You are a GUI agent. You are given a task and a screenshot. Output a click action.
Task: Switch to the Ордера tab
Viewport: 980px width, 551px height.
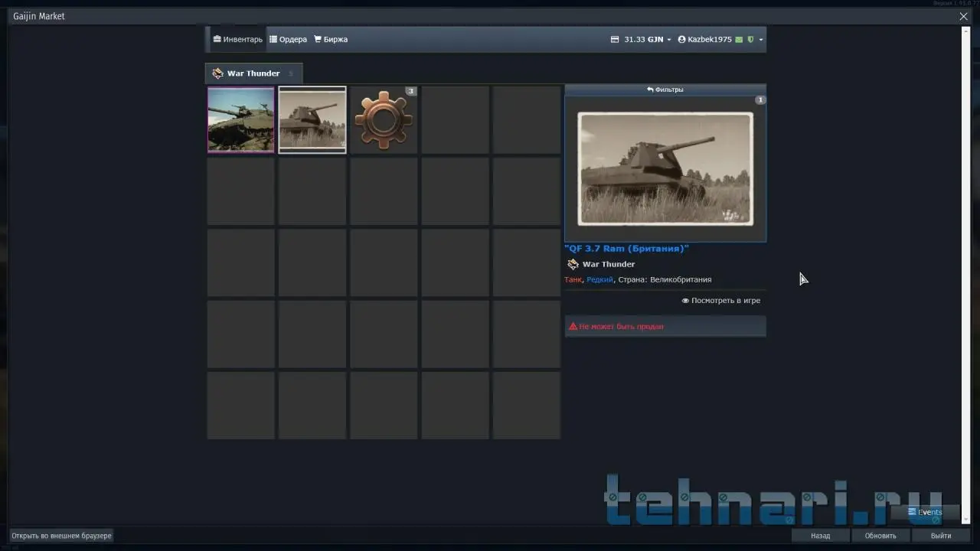coord(288,39)
